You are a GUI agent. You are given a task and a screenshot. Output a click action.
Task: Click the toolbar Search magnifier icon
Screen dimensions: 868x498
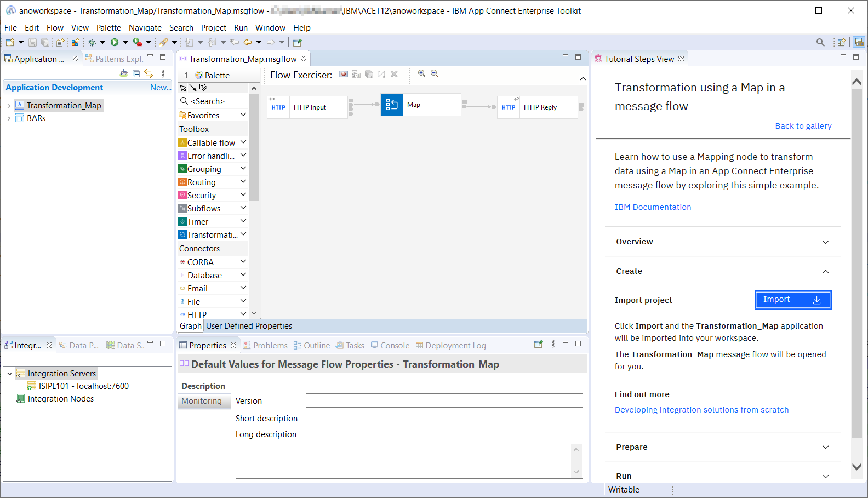[x=820, y=42]
